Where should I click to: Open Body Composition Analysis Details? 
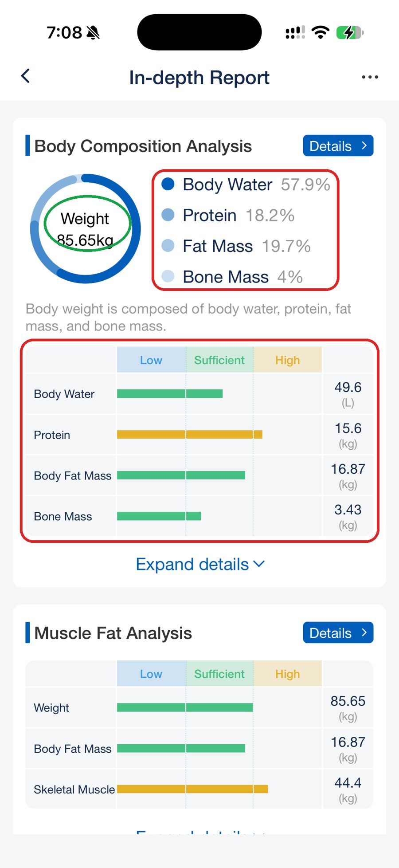click(338, 146)
